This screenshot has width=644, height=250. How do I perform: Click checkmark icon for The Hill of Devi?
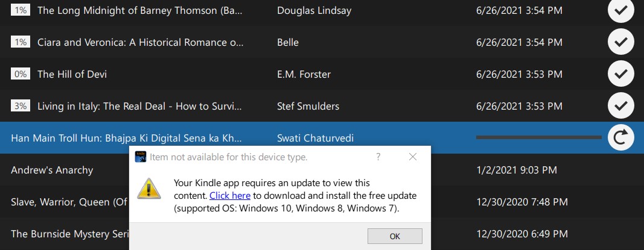620,74
